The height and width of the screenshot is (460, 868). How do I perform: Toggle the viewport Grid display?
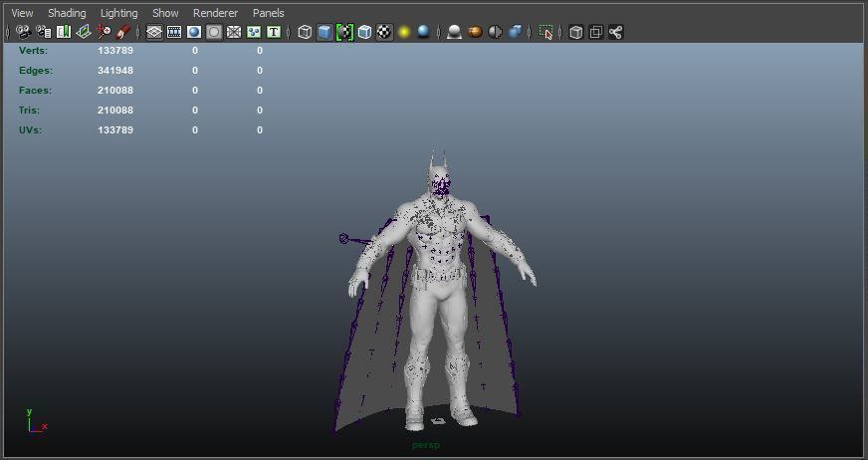coord(154,32)
